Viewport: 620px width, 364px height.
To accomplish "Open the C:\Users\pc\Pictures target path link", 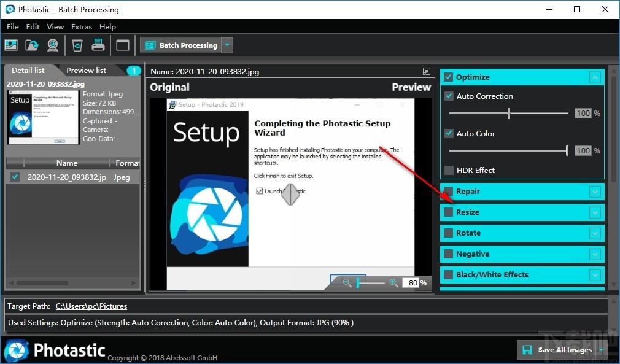I will (91, 306).
